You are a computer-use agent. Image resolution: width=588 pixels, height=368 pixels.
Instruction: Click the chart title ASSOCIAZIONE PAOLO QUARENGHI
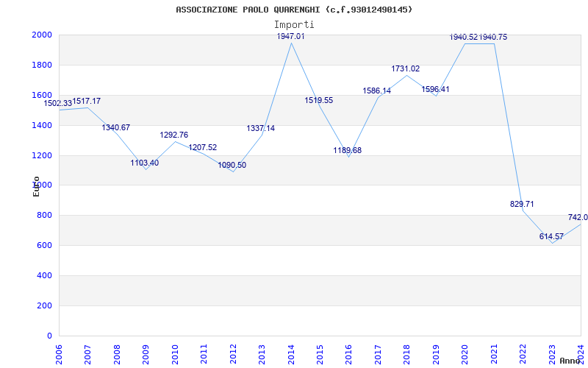(x=294, y=10)
